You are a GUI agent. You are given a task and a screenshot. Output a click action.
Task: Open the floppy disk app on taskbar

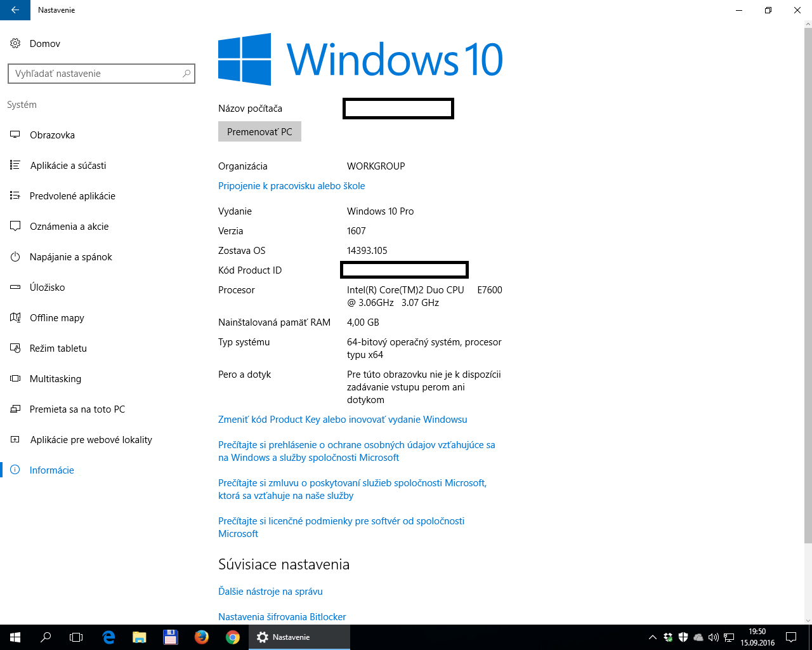pos(170,637)
